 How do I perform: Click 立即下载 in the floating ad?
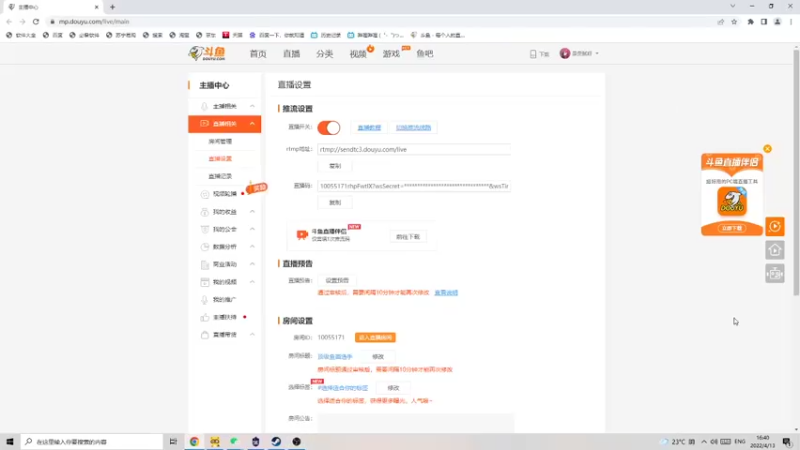click(x=732, y=228)
